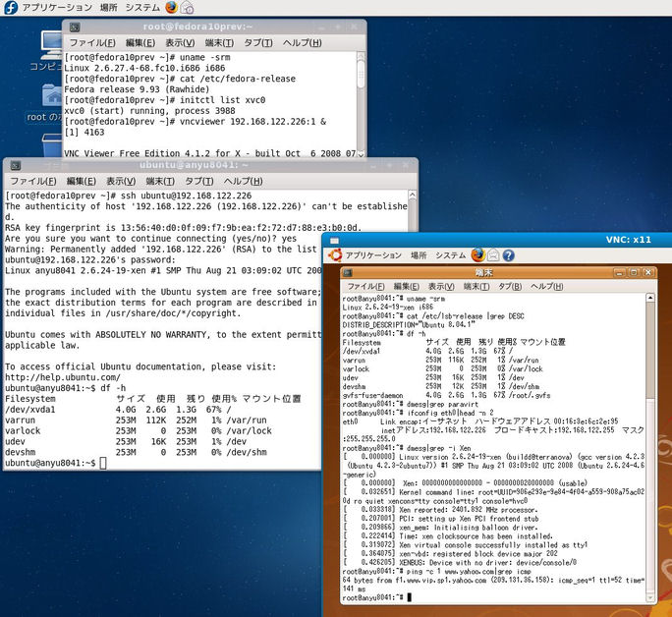Open ファイル(F) menu in VNC 端末 window
This screenshot has height=617, width=672.
(365, 286)
